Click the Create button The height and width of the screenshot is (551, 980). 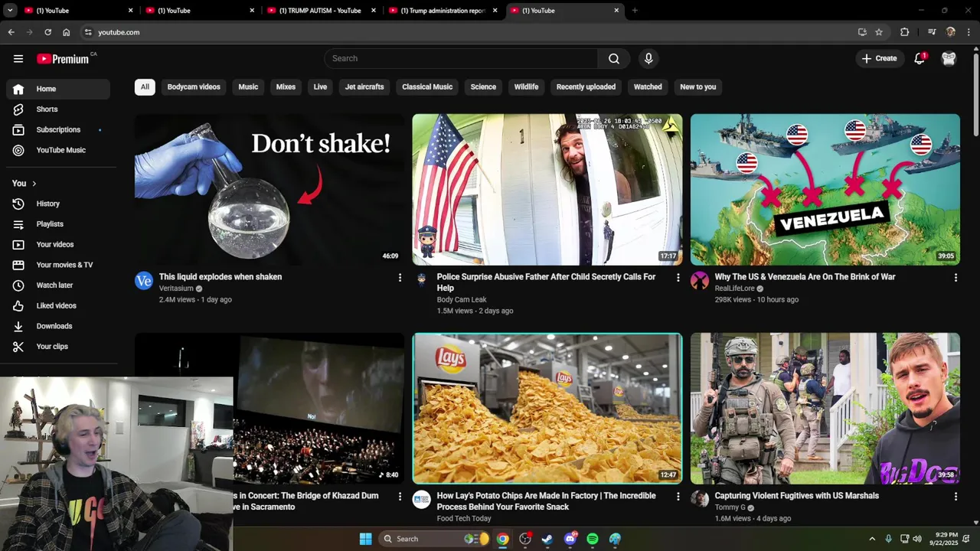point(879,58)
